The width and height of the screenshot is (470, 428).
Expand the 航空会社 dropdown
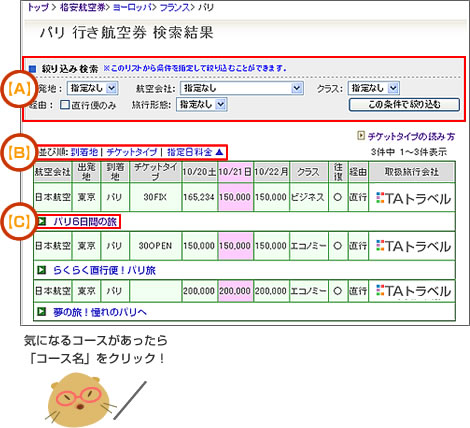tap(242, 88)
